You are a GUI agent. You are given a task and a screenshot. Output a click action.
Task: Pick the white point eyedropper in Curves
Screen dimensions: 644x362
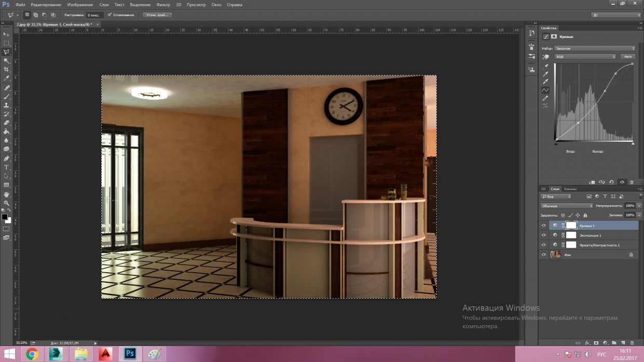pos(546,82)
